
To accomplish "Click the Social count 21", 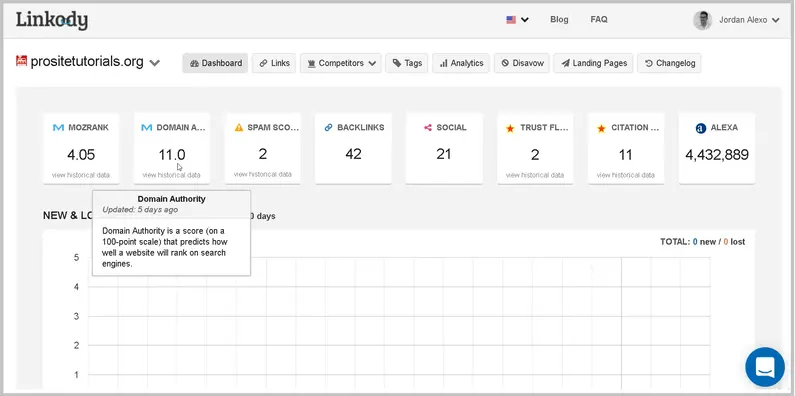I will [x=444, y=154].
